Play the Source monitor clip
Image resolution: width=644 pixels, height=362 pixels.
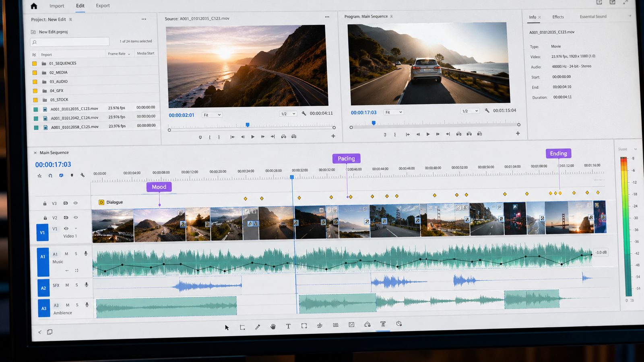click(253, 137)
